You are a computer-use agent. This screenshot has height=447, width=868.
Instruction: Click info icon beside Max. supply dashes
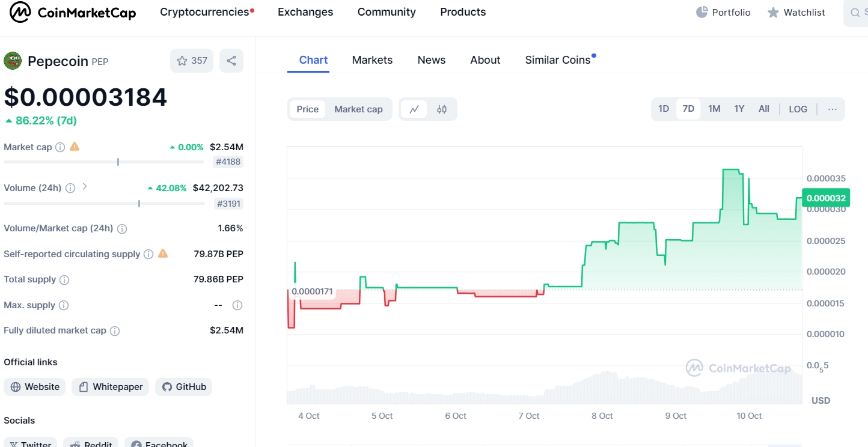coord(237,305)
